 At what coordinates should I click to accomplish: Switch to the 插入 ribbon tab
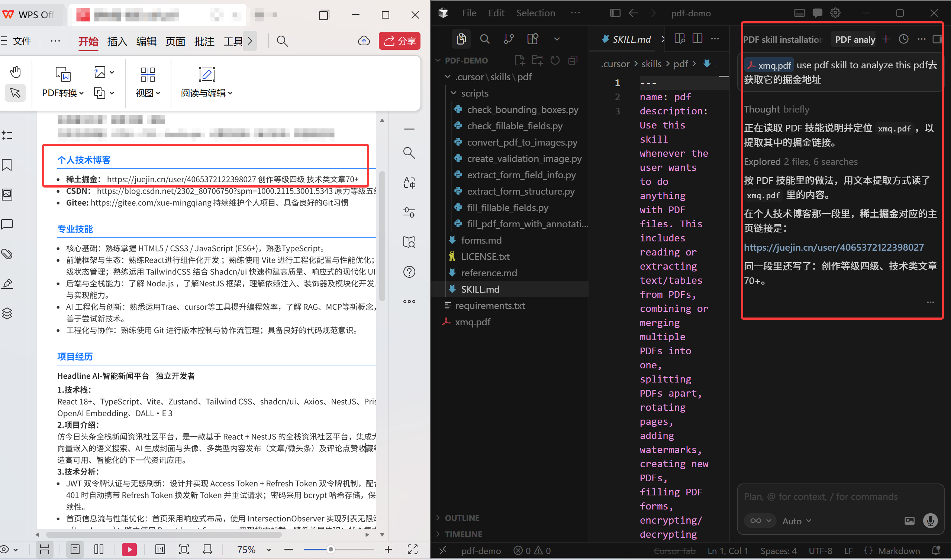[117, 41]
